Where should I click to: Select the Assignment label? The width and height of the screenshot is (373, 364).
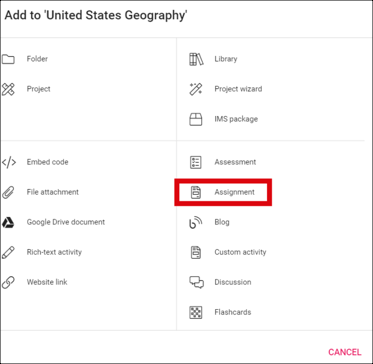tap(234, 192)
